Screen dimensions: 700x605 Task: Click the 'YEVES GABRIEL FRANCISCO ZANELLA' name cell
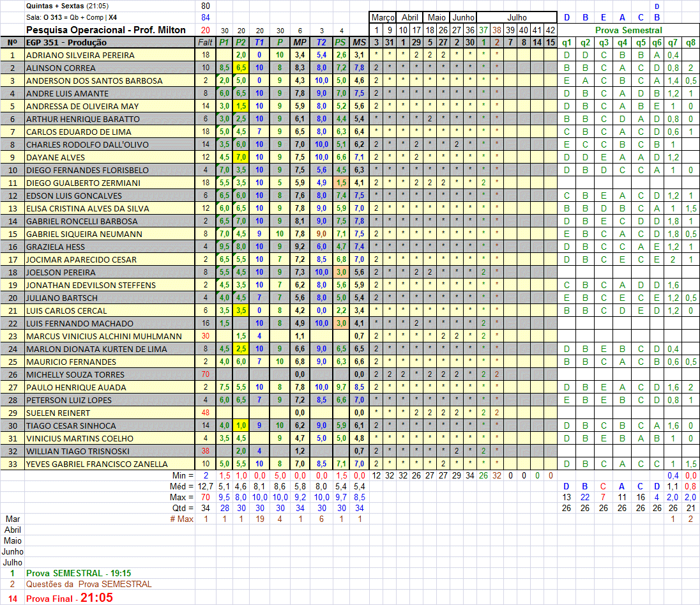(x=96, y=464)
